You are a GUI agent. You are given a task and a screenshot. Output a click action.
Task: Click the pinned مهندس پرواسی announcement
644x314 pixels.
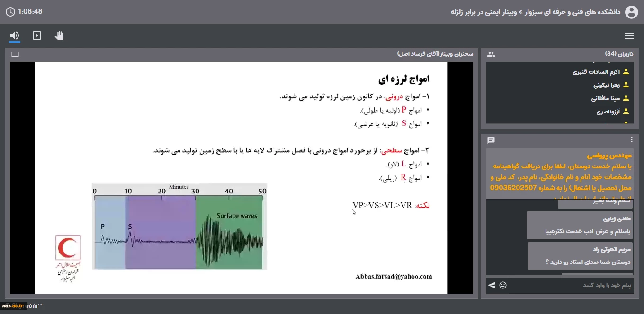point(559,173)
